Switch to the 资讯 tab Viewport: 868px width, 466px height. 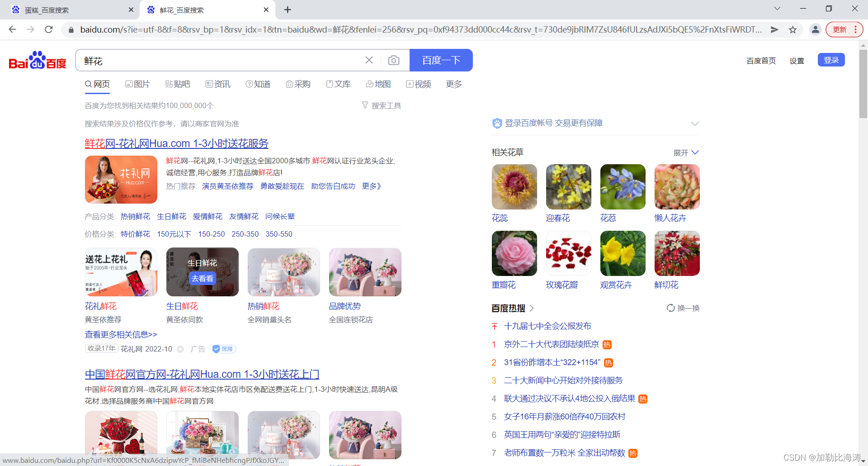coord(217,84)
